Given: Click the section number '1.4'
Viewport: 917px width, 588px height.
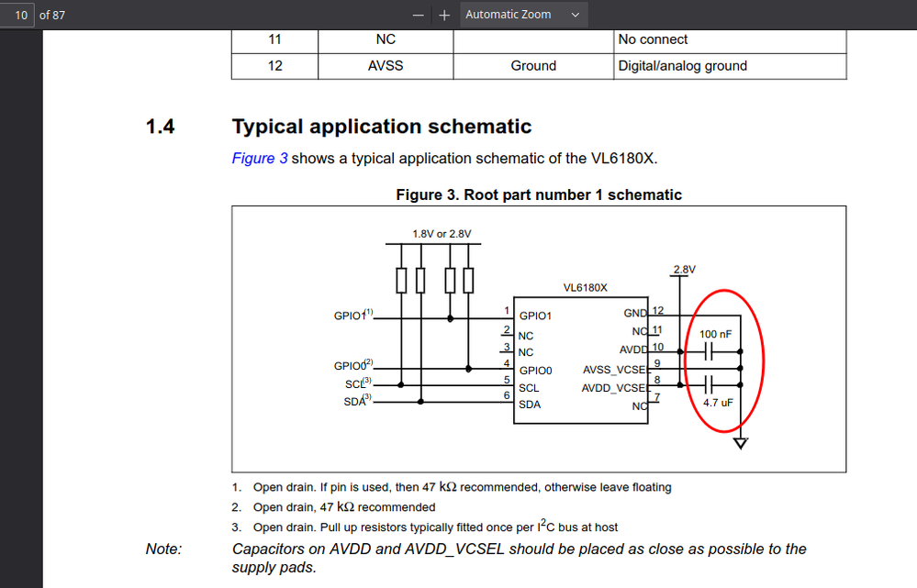Looking at the screenshot, I should coord(160,127).
